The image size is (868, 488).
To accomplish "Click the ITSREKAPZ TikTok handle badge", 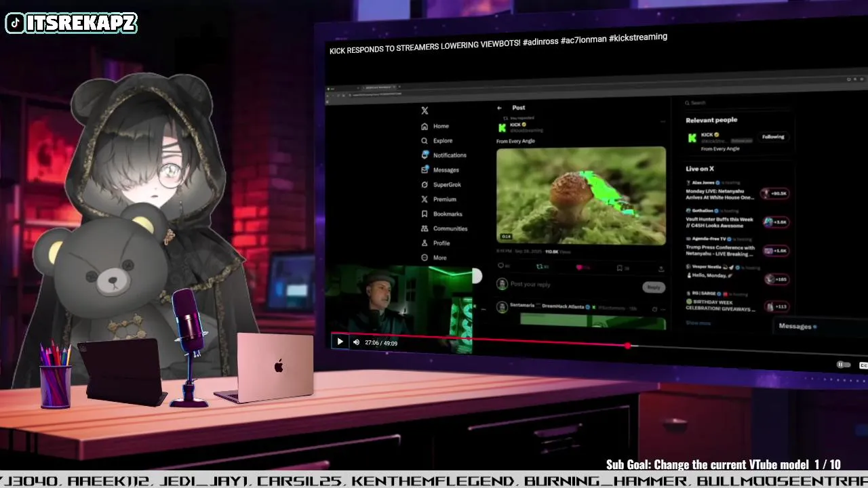I will click(x=71, y=24).
